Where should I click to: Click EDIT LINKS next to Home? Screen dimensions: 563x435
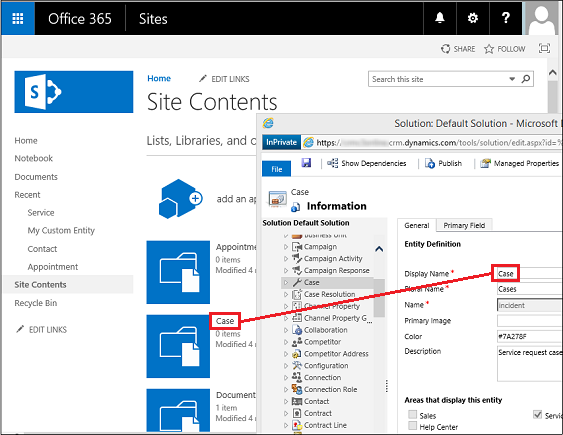pyautogui.click(x=224, y=79)
